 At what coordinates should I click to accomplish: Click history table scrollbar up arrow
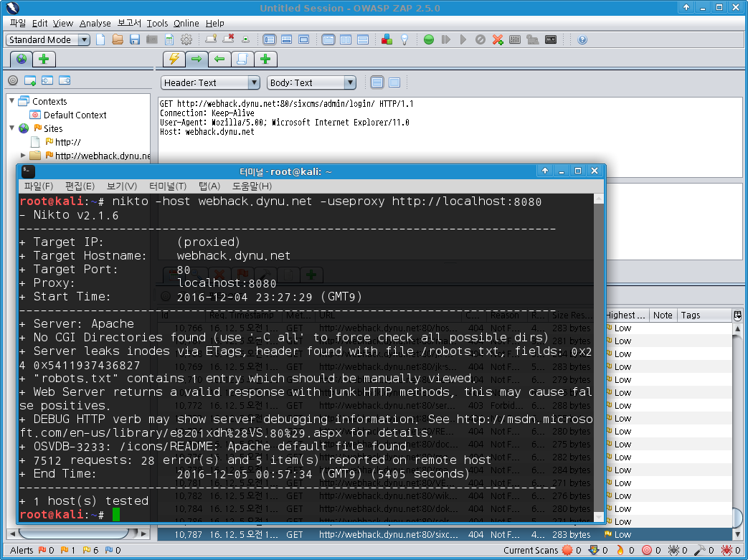(x=737, y=328)
